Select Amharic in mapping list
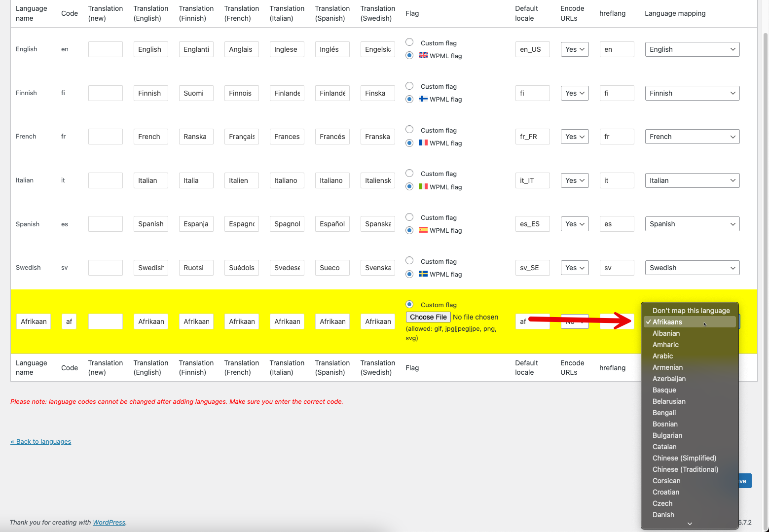The image size is (769, 532). click(690, 345)
